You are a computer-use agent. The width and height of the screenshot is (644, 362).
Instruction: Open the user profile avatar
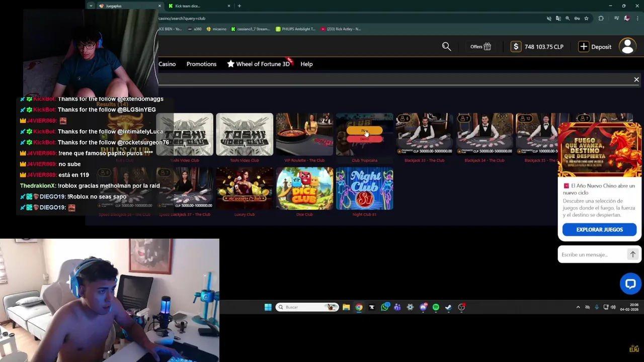click(627, 46)
